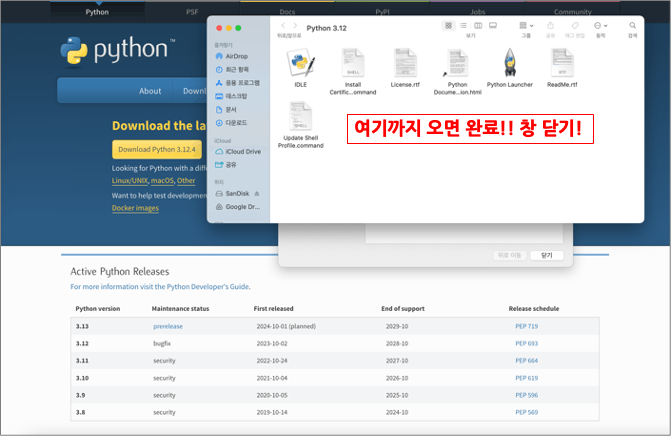The width and height of the screenshot is (671, 436).
Task: Switch Finder to icon view
Action: pos(448,26)
